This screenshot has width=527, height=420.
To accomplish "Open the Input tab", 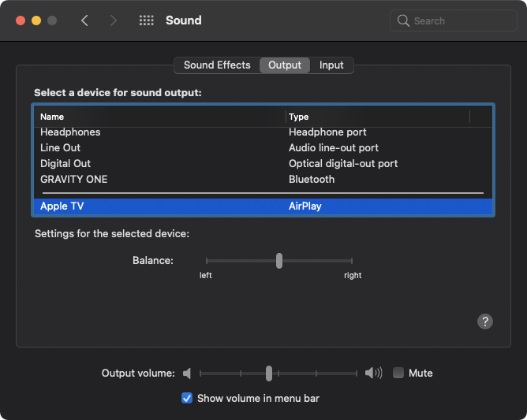I will click(331, 65).
